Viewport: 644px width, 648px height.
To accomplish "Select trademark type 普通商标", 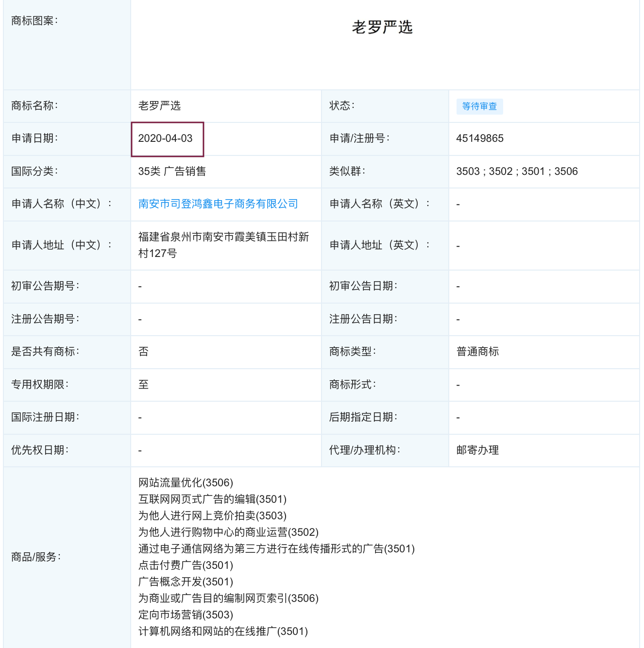I will pos(478,352).
